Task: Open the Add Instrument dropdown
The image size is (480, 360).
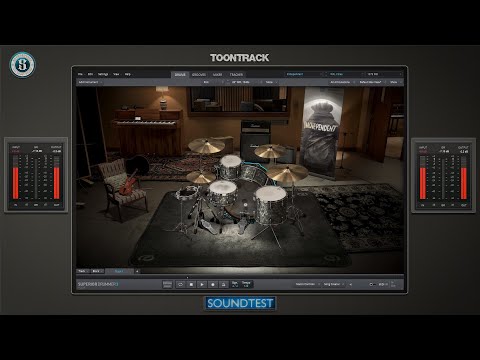Action: [90, 82]
